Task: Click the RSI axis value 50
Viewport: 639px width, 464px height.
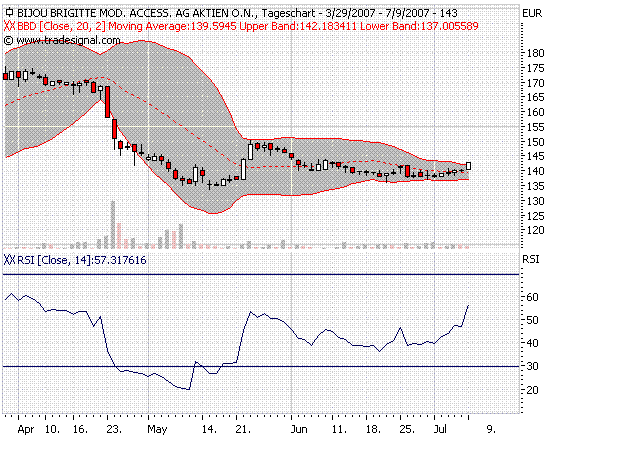Action: (532, 320)
